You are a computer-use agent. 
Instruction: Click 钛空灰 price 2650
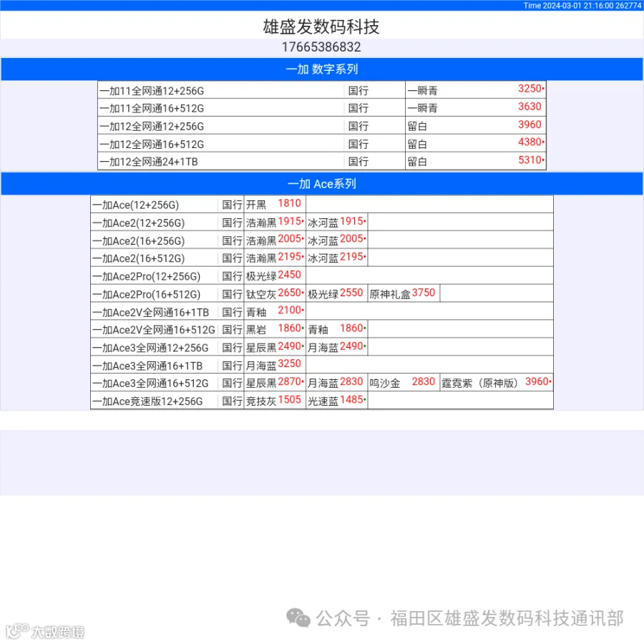289,293
